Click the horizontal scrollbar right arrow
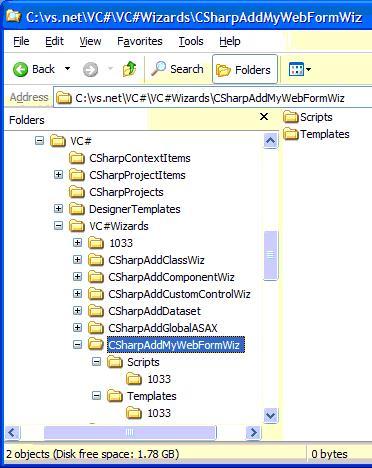The width and height of the screenshot is (372, 468). tap(254, 433)
